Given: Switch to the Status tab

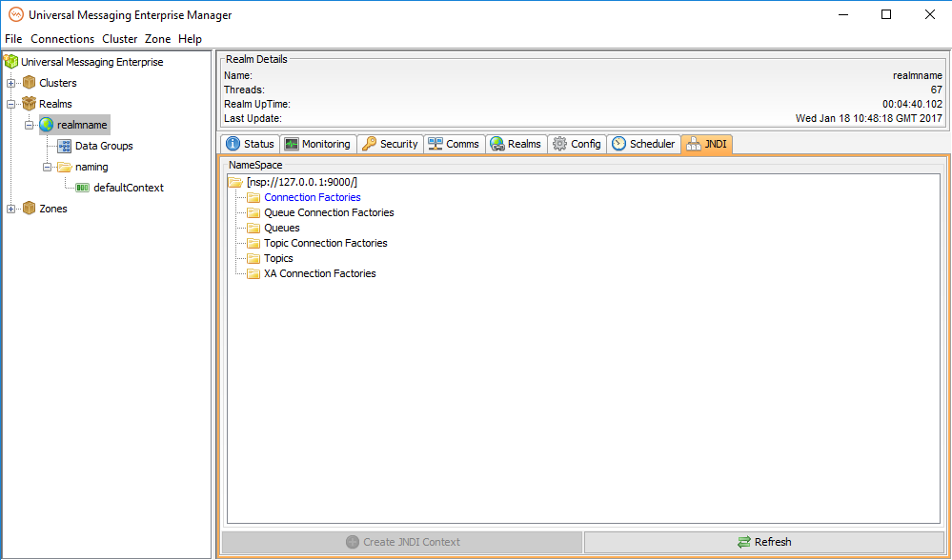Looking at the screenshot, I should click(x=250, y=144).
